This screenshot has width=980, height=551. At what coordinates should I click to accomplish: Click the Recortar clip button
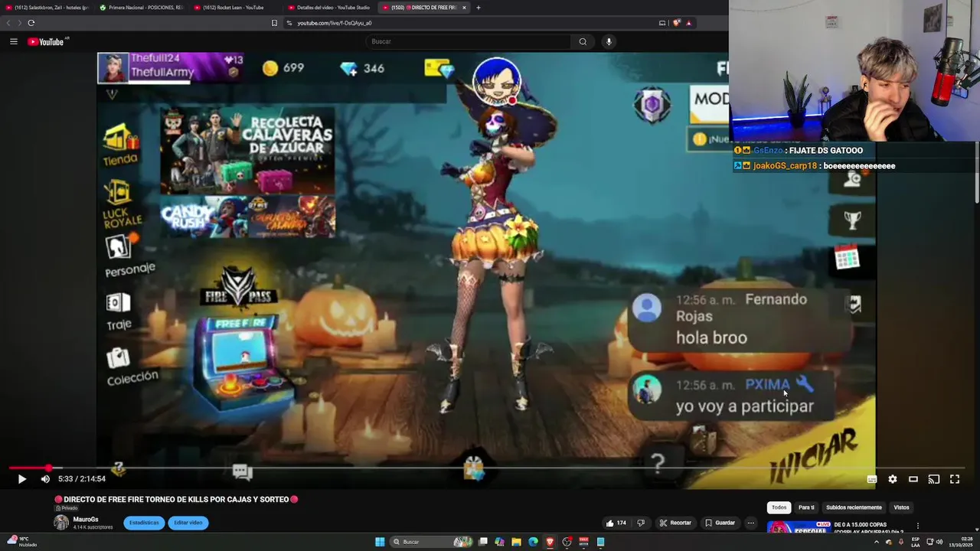675,523
